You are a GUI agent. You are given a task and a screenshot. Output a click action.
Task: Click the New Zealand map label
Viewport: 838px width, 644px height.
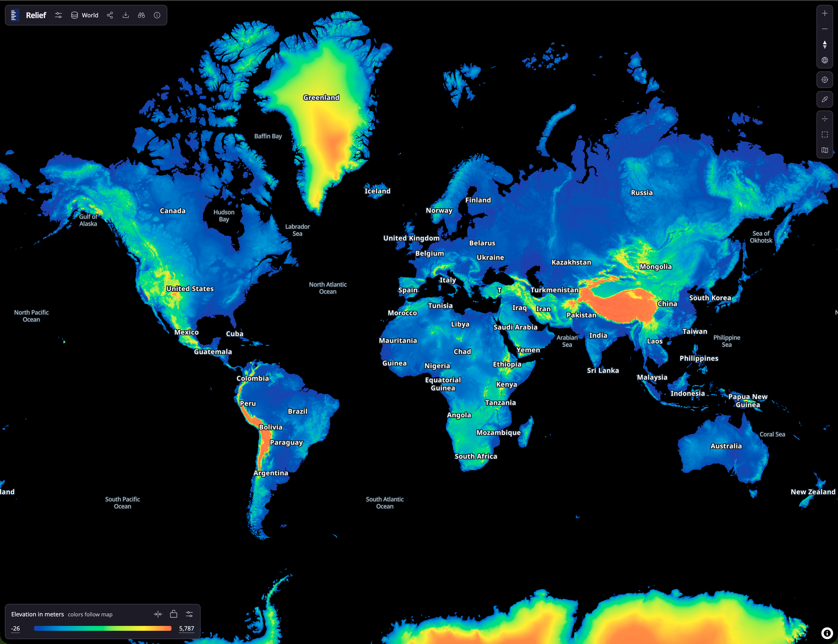tap(813, 492)
